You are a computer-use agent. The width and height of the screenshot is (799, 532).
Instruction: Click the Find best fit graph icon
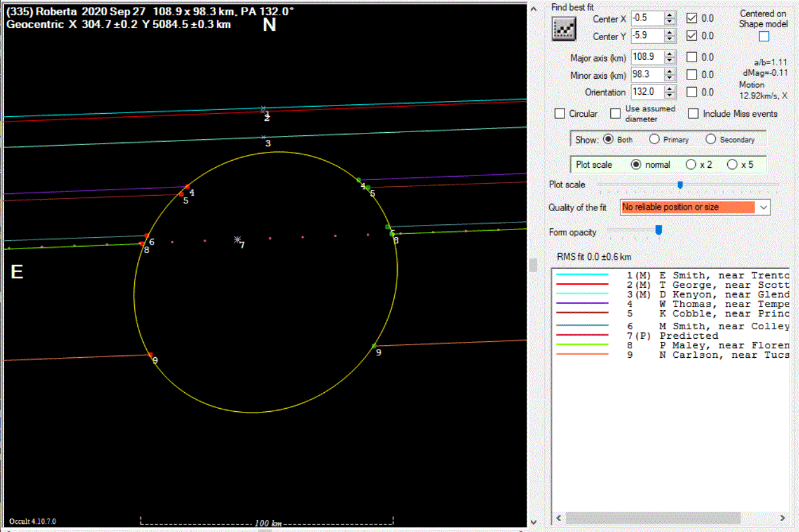(x=564, y=29)
